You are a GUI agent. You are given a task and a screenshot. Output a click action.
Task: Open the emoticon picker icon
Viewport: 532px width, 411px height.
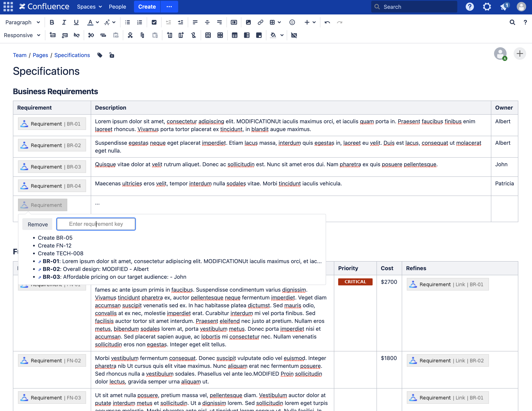coord(292,22)
